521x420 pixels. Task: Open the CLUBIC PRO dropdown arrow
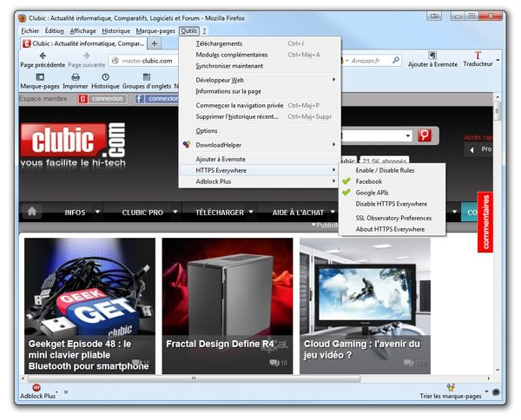pos(175,211)
